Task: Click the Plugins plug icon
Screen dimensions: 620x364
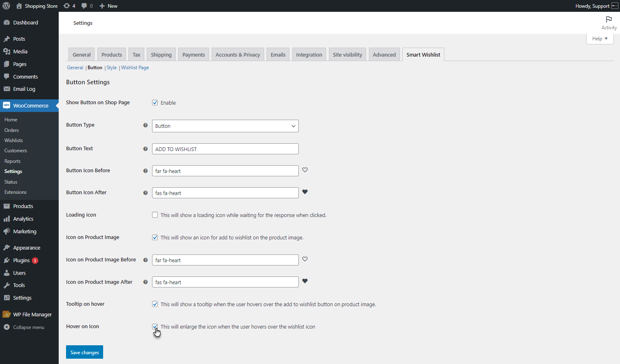Action: [x=7, y=260]
